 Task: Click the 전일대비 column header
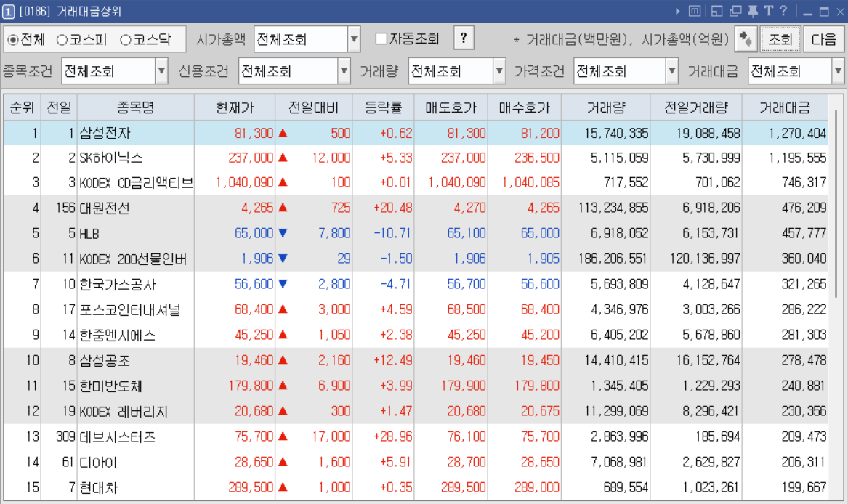tap(314, 107)
